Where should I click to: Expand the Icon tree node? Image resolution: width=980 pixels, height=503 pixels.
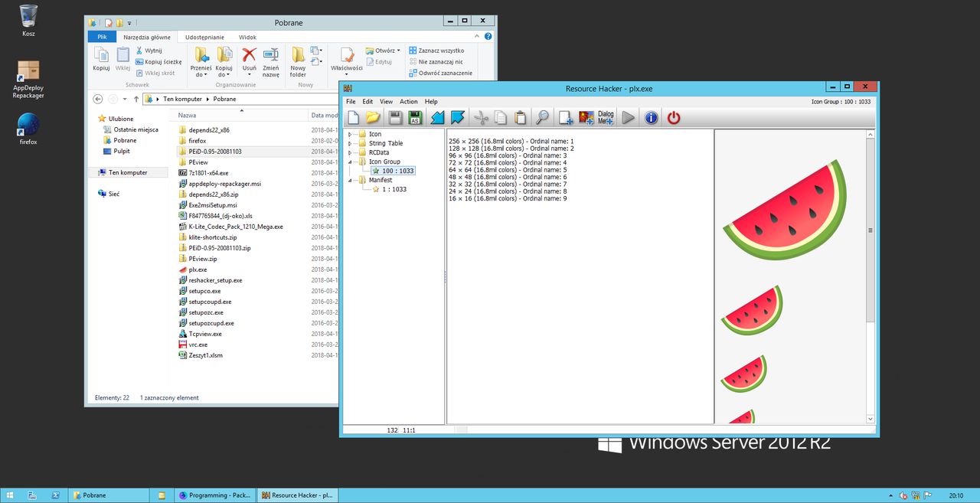350,134
